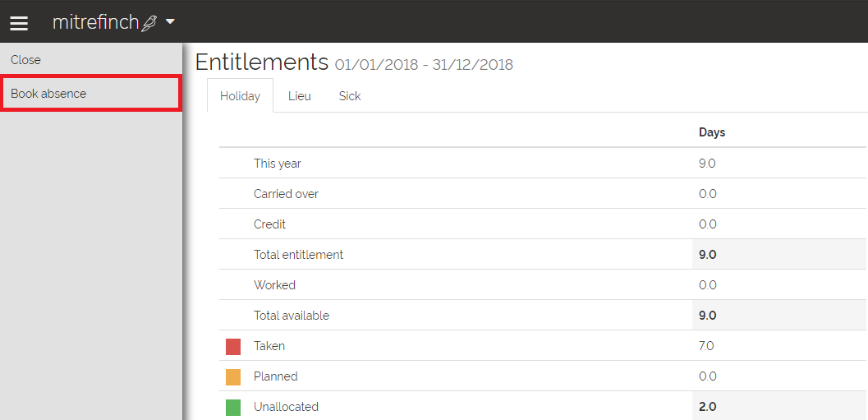Image resolution: width=868 pixels, height=420 pixels.
Task: Switch to the Holiday tab
Action: coord(240,96)
